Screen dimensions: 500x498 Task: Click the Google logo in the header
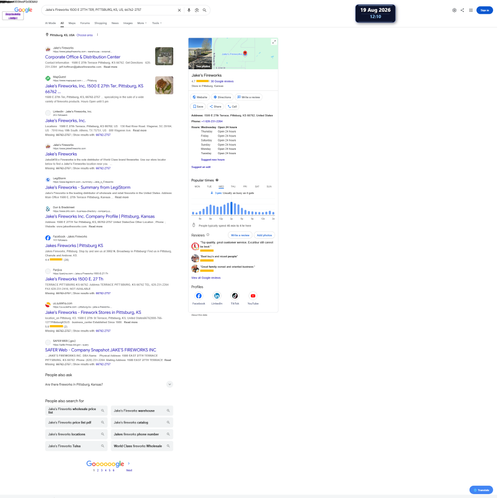(23, 10)
